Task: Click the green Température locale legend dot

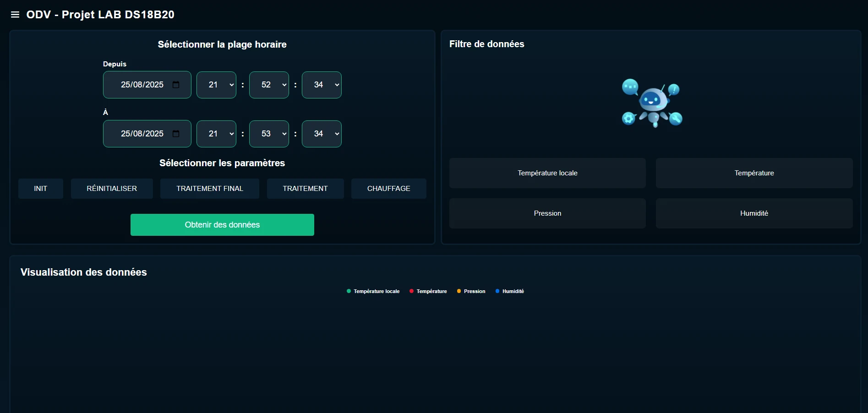Action: point(348,291)
